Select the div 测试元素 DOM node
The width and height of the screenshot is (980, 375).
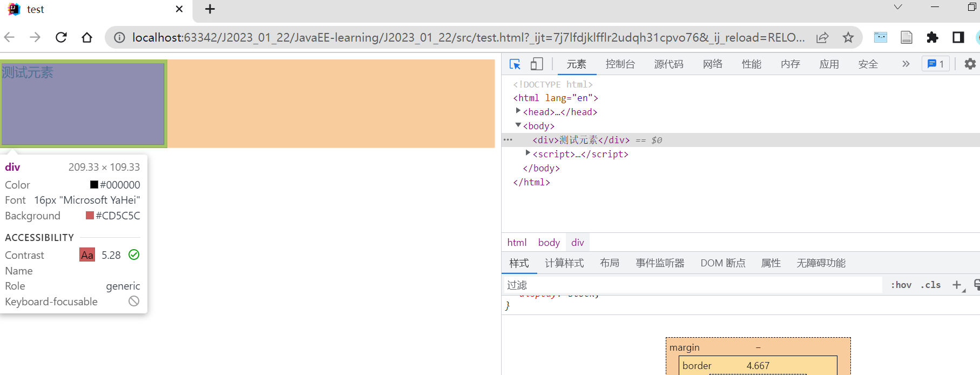point(581,140)
